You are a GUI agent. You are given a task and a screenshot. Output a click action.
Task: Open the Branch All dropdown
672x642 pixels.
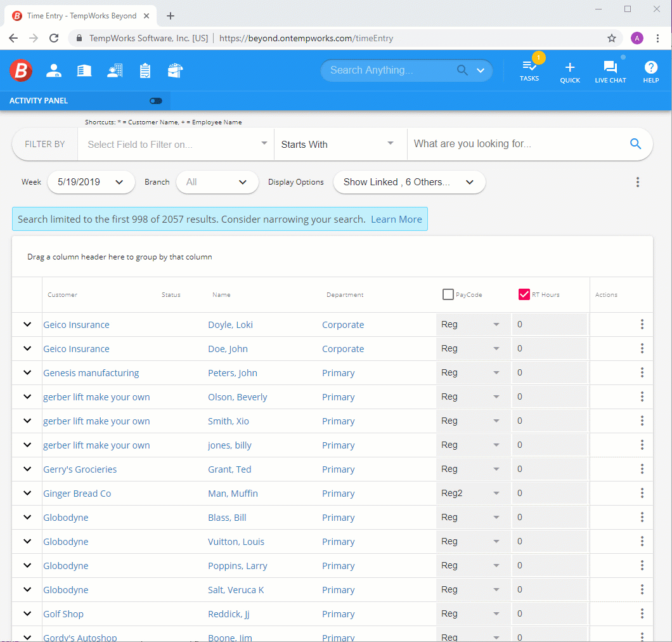(x=217, y=182)
